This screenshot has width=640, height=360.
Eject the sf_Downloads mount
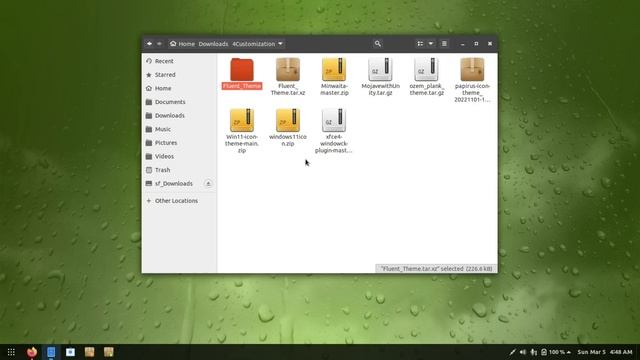point(208,184)
